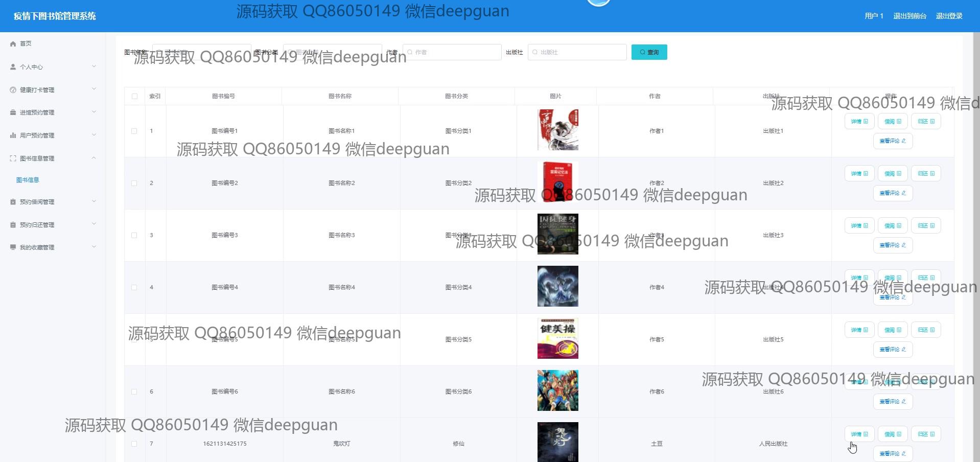Image resolution: width=980 pixels, height=462 pixels.
Task: Click the 人民出版社 publisher cell
Action: [773, 444]
